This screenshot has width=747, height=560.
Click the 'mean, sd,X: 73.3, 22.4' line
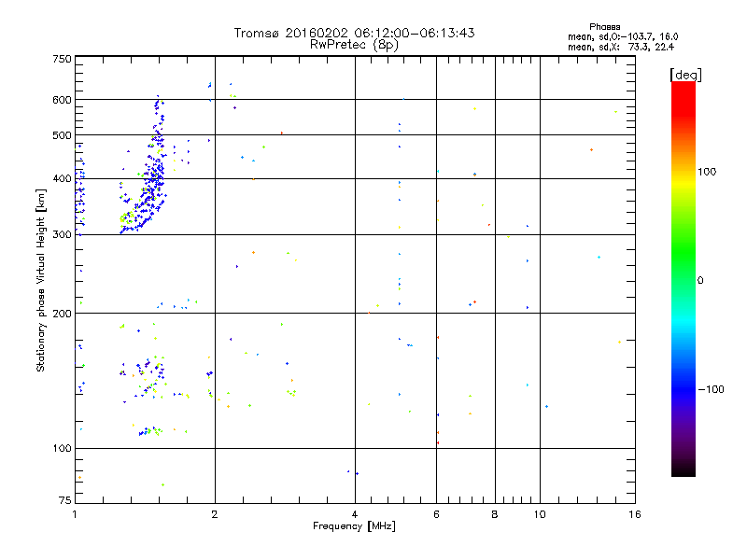point(621,47)
